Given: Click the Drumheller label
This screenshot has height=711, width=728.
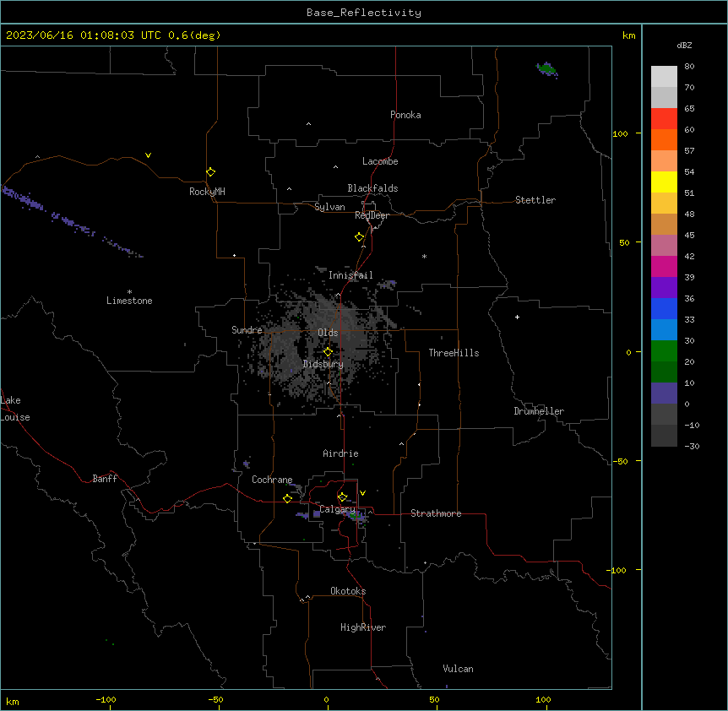Looking at the screenshot, I should coord(539,411).
